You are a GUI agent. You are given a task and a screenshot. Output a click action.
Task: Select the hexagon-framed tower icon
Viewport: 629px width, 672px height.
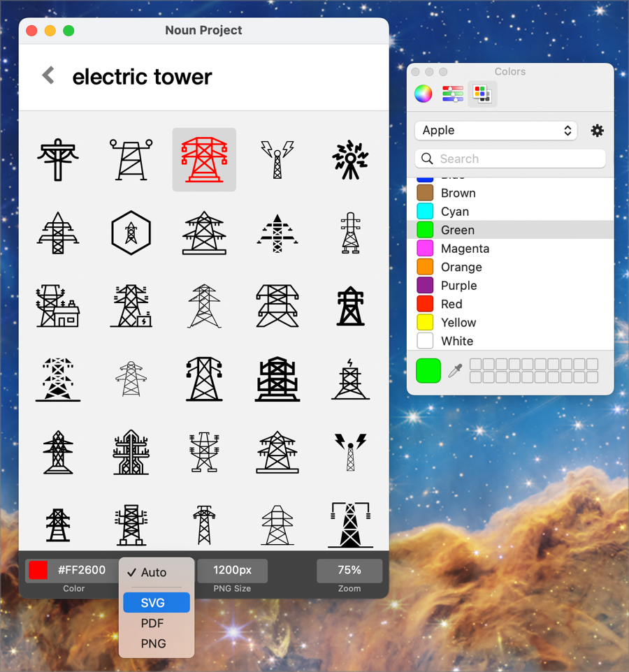131,233
